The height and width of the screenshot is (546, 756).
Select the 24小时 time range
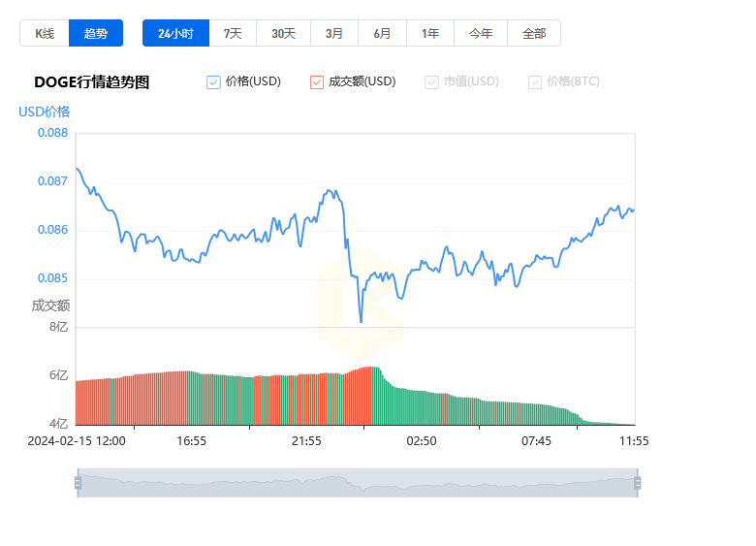176,33
